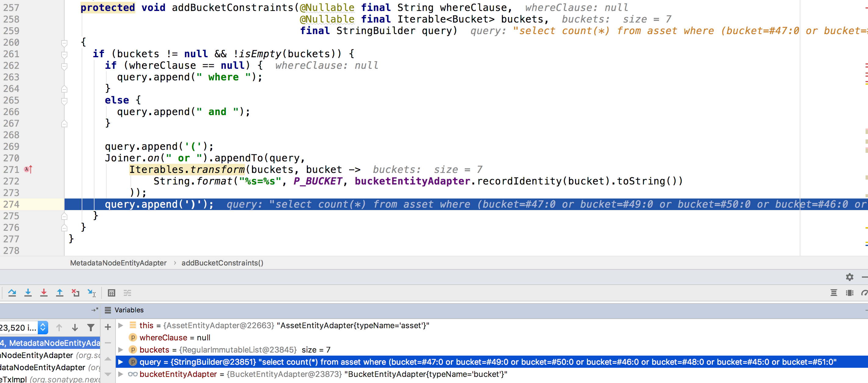
Task: Click the next frame down arrow
Action: (x=75, y=328)
